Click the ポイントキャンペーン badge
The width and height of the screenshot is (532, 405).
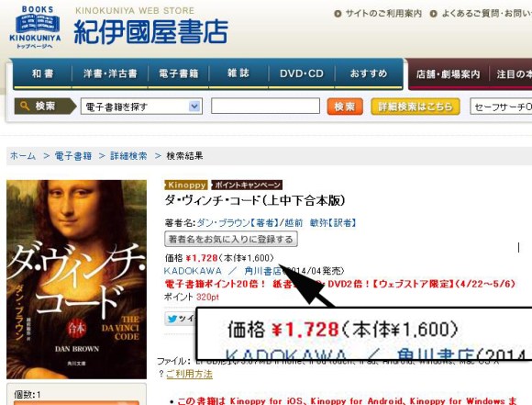pyautogui.click(x=247, y=185)
